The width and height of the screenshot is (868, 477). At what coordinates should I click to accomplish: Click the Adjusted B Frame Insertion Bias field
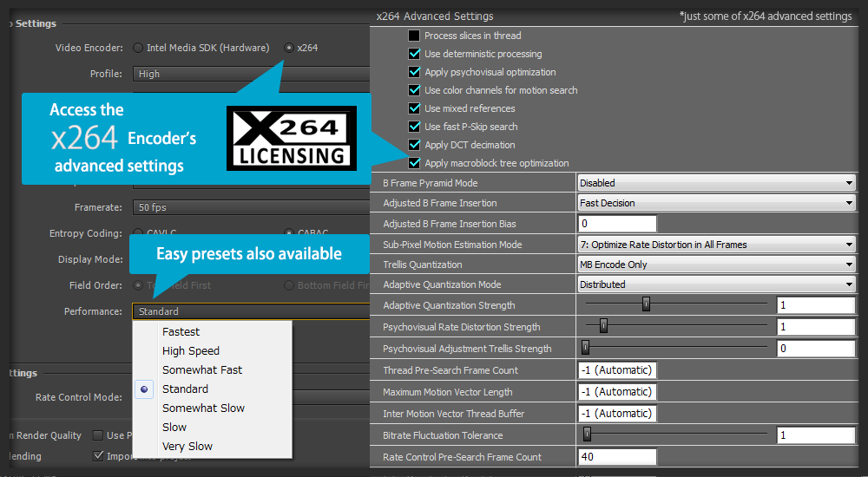[617, 224]
